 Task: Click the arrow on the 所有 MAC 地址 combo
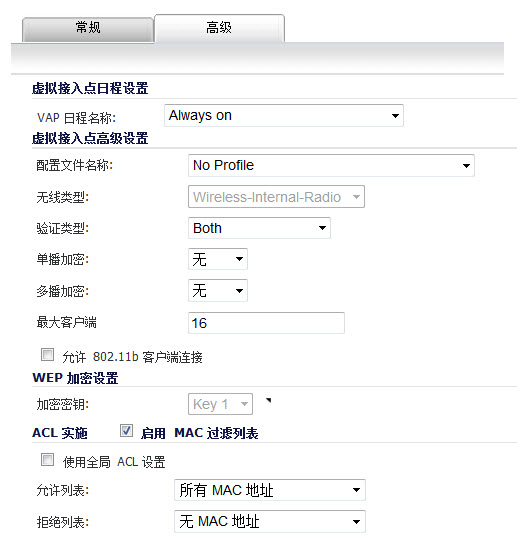click(x=356, y=490)
